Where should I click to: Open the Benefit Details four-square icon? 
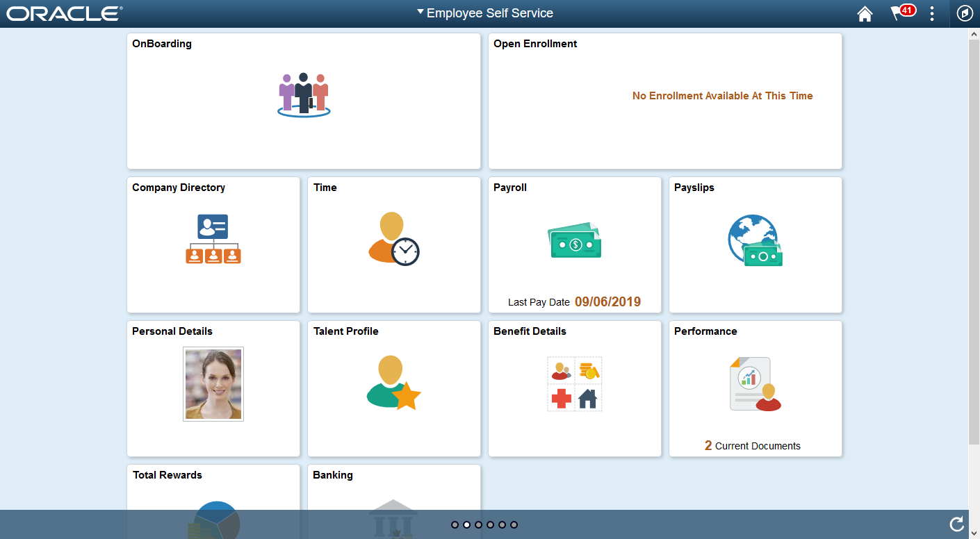pos(575,384)
